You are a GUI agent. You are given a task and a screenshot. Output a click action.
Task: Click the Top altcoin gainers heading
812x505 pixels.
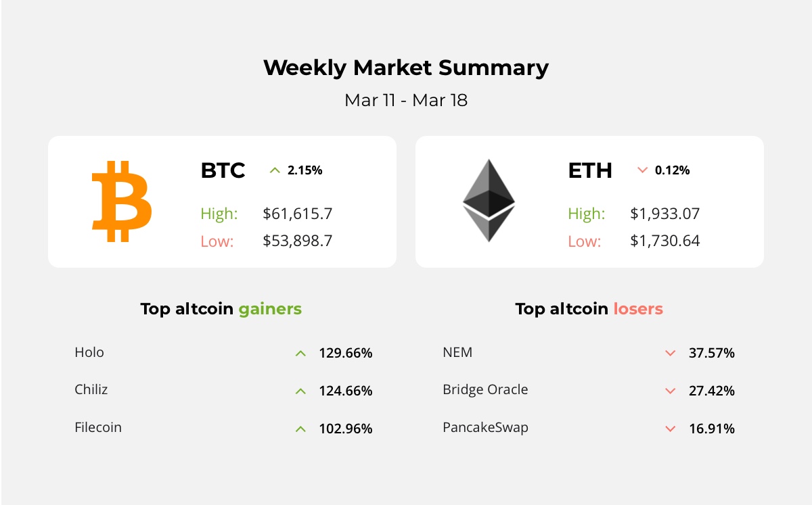coord(221,309)
